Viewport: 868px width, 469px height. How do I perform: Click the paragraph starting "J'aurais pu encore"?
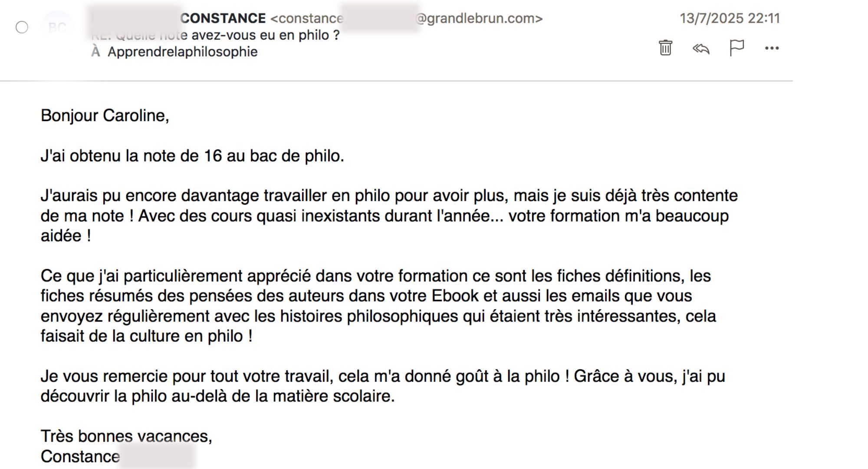pyautogui.click(x=388, y=215)
